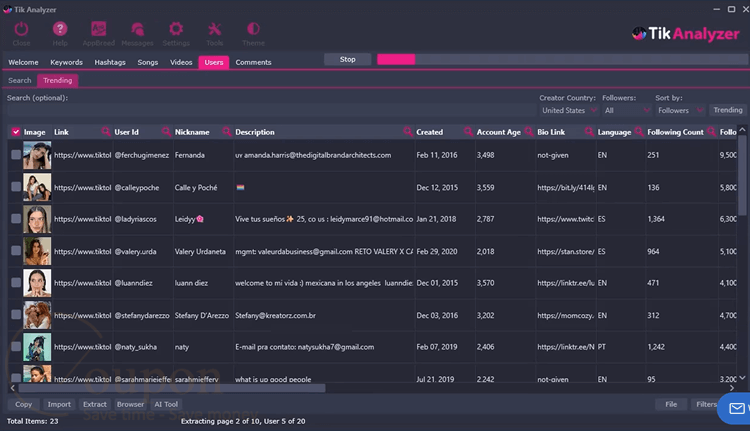750x431 pixels.
Task: Click search icon in Following Count column header
Action: click(x=711, y=132)
